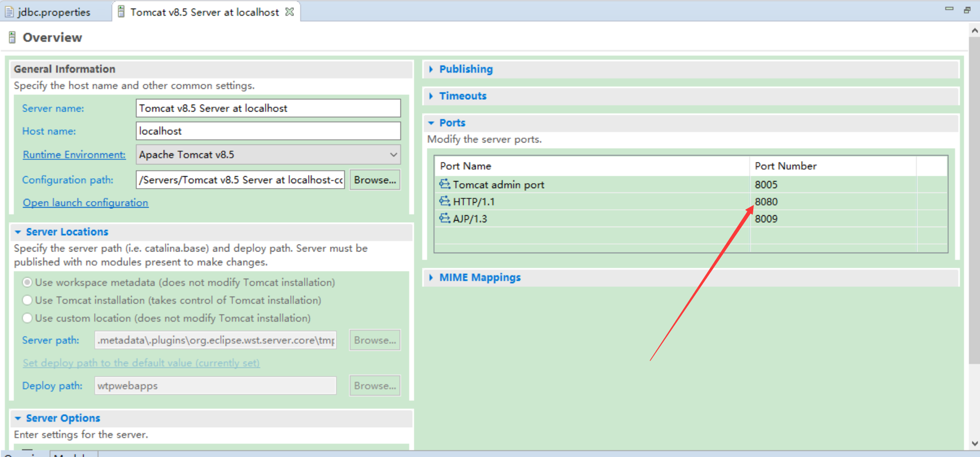Click Browse next to Server path
This screenshot has width=980, height=457.
pos(375,340)
